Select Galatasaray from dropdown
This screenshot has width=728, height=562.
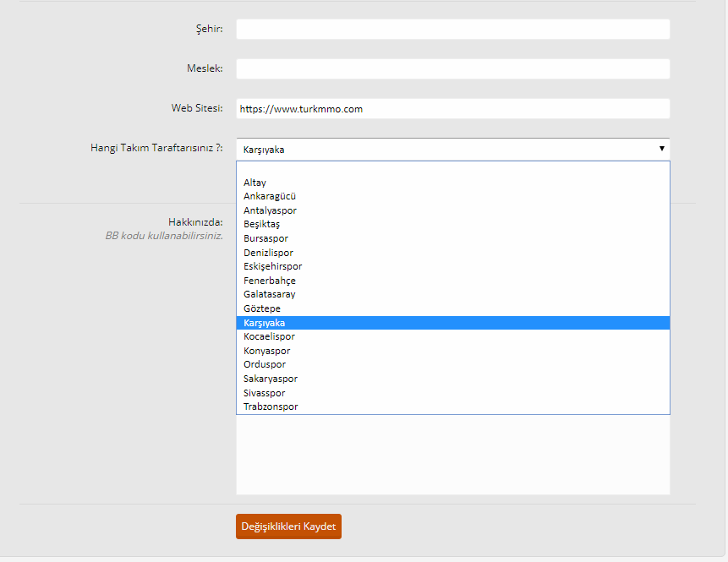point(270,294)
